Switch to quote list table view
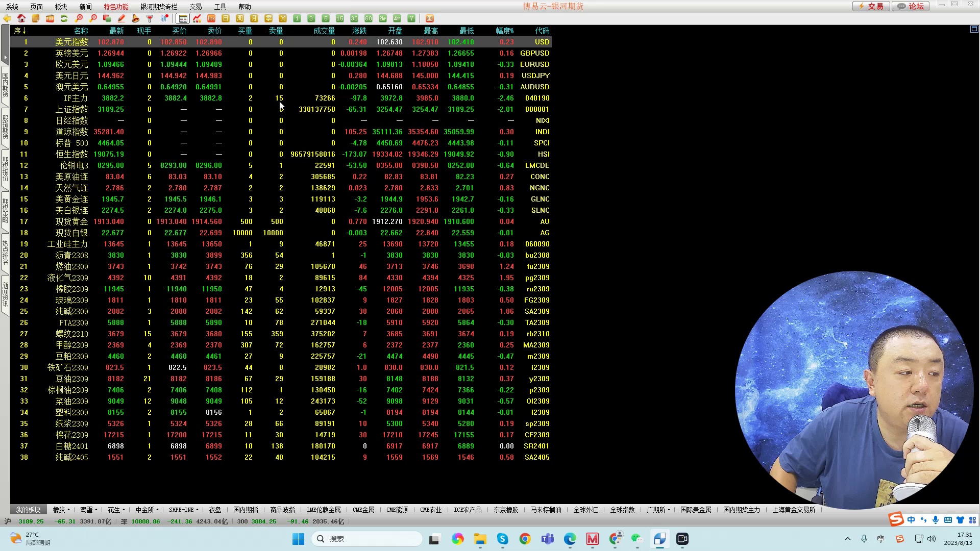This screenshot has width=980, height=551. point(183,18)
